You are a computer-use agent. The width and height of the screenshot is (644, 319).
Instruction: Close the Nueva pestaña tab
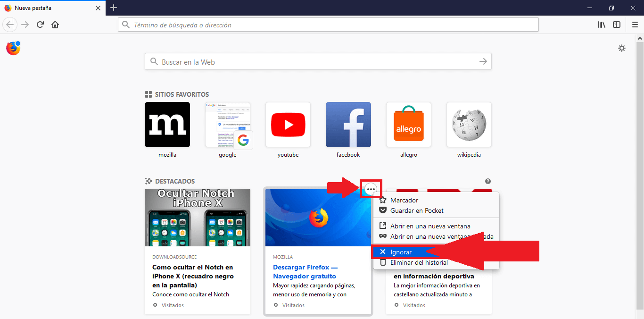coord(98,8)
